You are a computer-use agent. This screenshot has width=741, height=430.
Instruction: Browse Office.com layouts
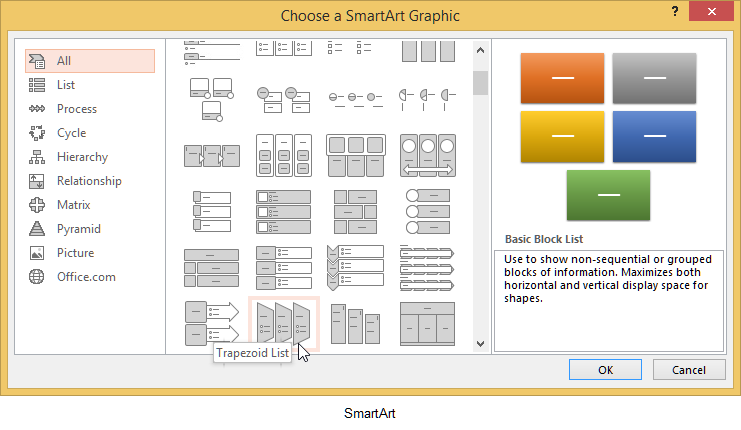click(86, 277)
